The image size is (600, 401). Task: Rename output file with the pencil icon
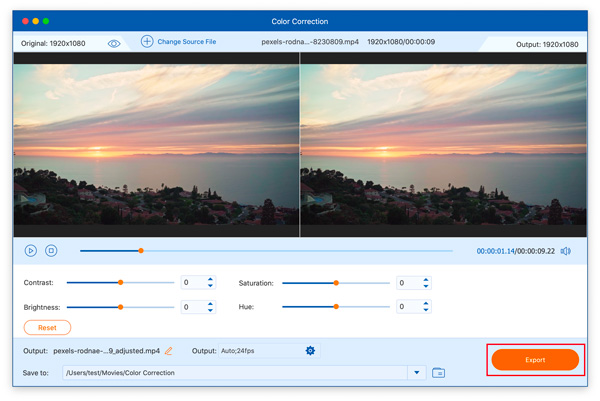pyautogui.click(x=169, y=351)
